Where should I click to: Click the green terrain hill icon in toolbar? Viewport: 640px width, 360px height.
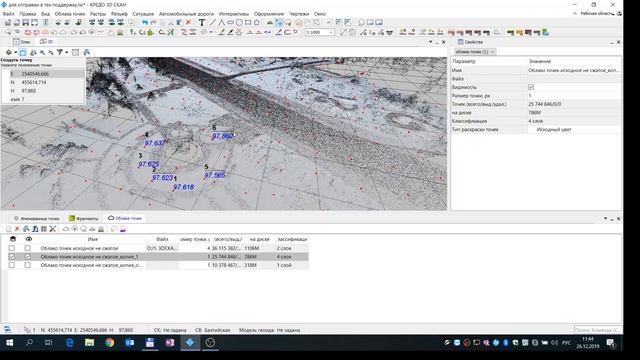tap(269, 22)
